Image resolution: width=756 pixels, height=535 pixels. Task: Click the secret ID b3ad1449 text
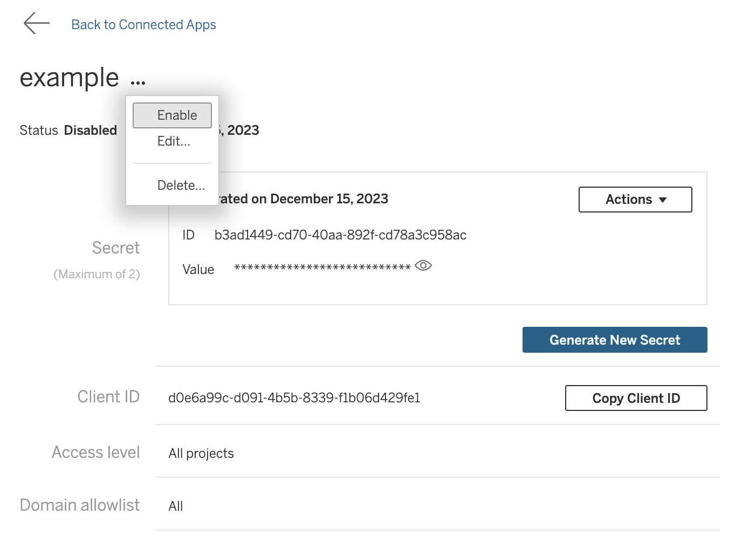coord(340,235)
